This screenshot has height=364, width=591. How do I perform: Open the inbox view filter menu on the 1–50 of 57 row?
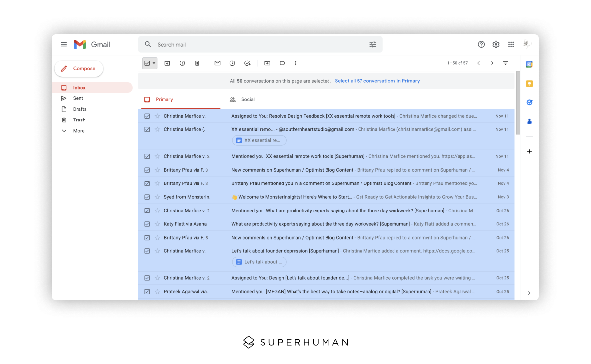pos(505,63)
